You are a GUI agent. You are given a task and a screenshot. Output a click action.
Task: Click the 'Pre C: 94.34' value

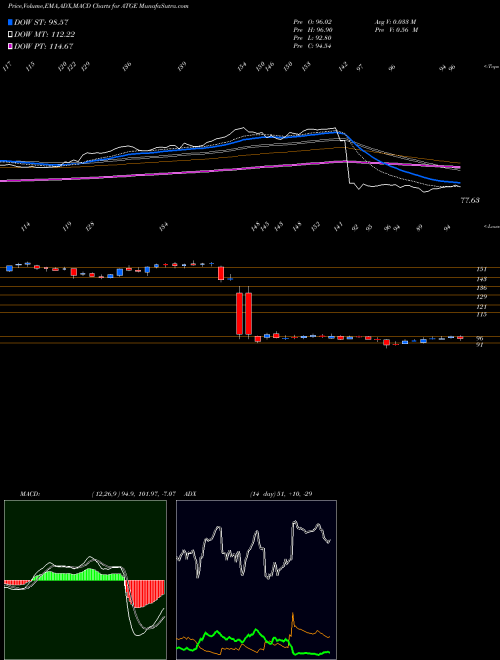point(313,46)
